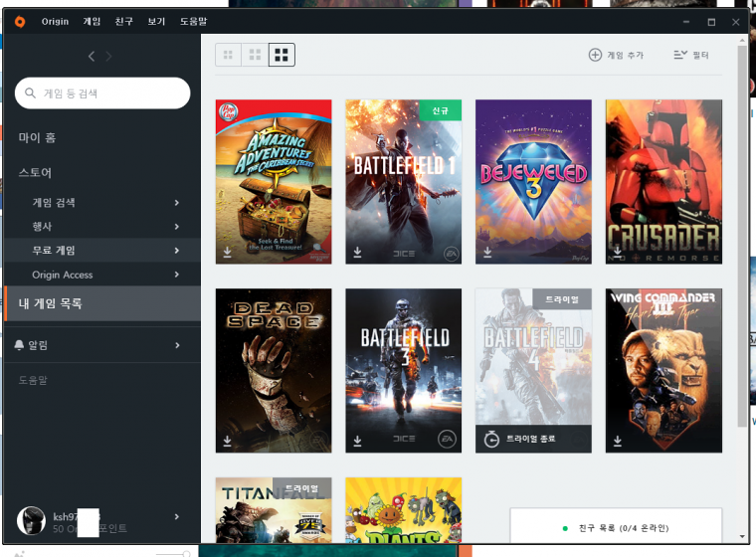
Task: Expand the user profile chevron
Action: [x=177, y=516]
